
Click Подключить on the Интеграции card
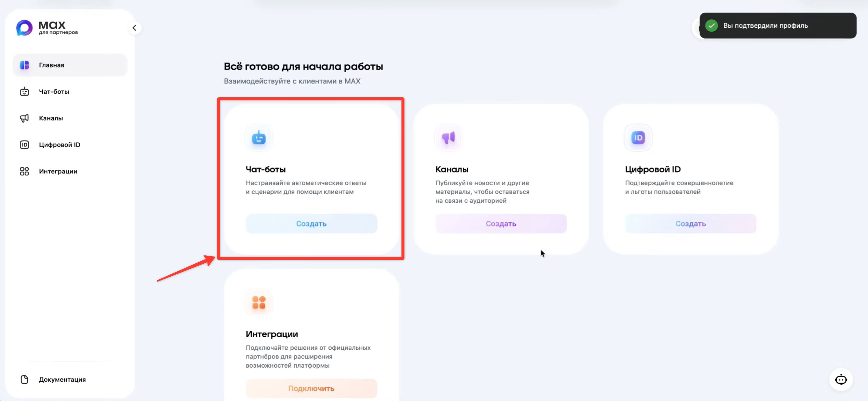point(311,389)
